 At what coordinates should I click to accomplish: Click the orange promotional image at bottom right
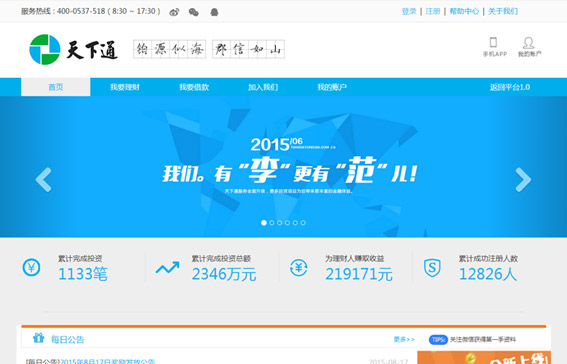pos(484,357)
